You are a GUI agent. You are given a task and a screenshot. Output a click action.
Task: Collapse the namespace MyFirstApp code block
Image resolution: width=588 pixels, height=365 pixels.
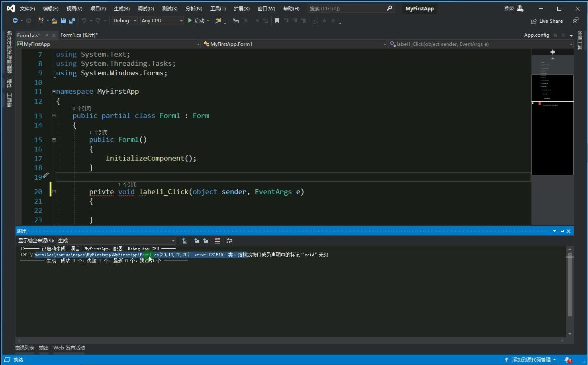[54, 92]
